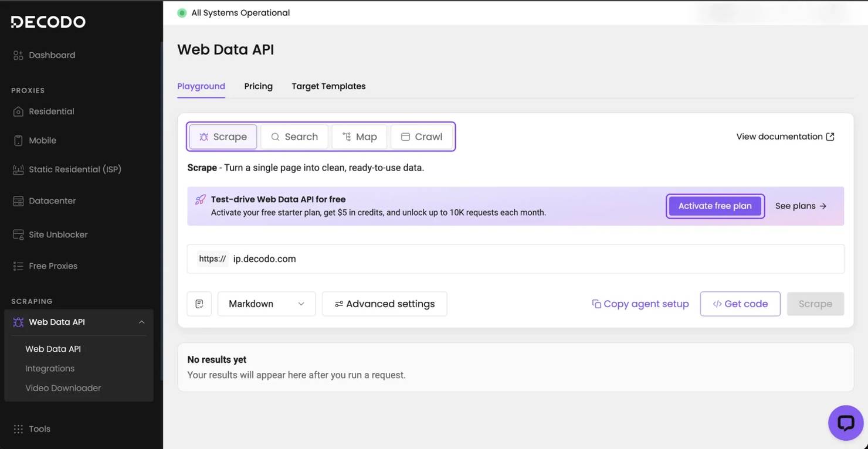868x449 pixels.
Task: Switch to the Target Templates tab
Action: point(328,86)
